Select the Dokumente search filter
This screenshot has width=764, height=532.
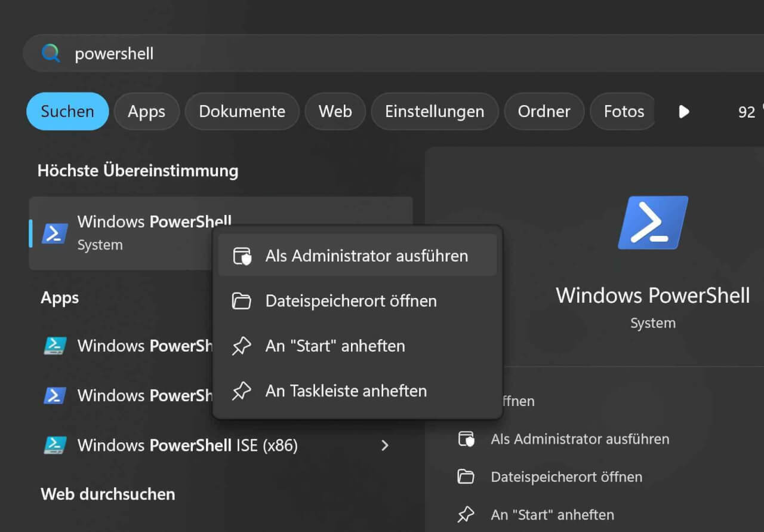click(242, 111)
